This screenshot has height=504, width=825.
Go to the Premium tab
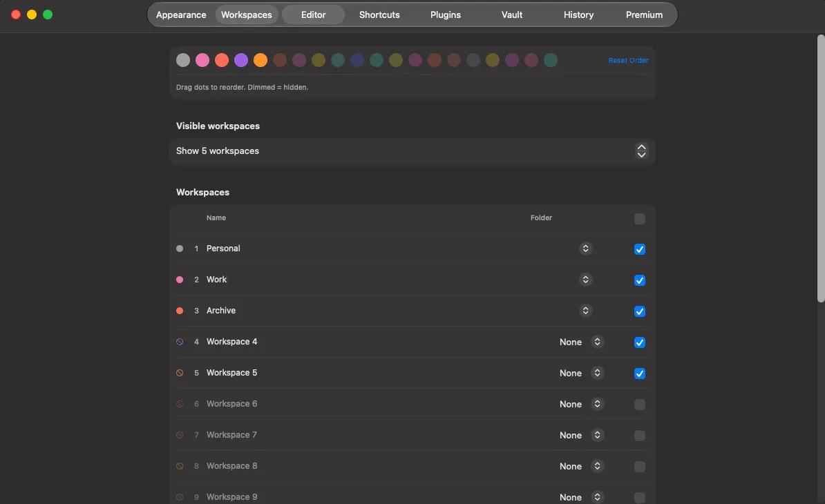[644, 14]
